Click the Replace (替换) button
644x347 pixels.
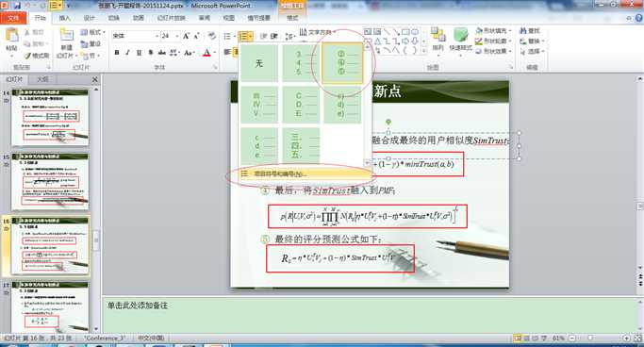coord(532,41)
